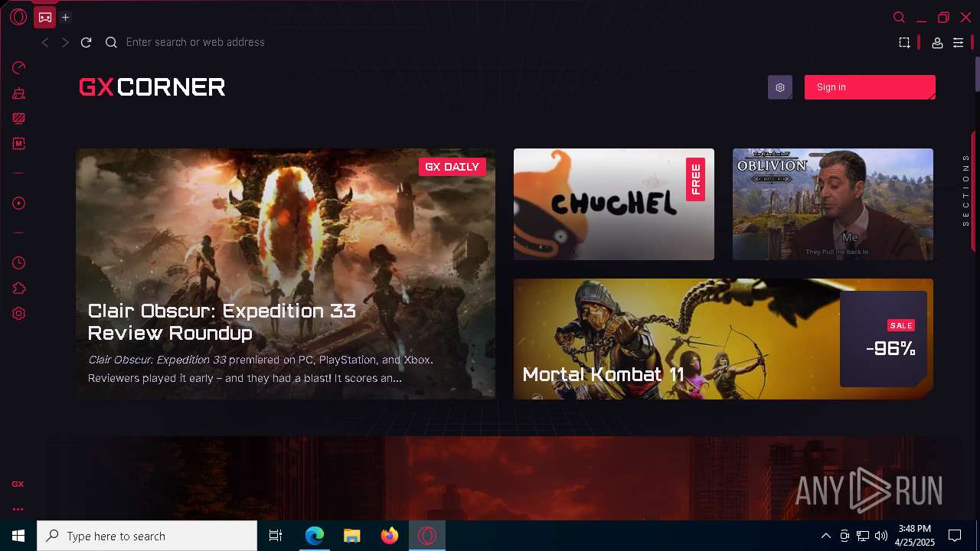Open the Oblivion video thumbnail
The width and height of the screenshot is (980, 551).
(833, 204)
